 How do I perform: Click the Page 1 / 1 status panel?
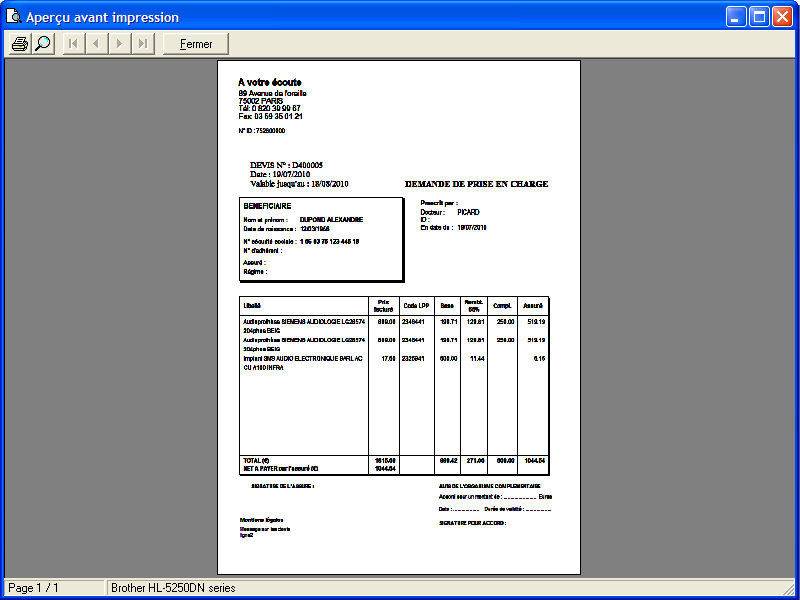53,588
